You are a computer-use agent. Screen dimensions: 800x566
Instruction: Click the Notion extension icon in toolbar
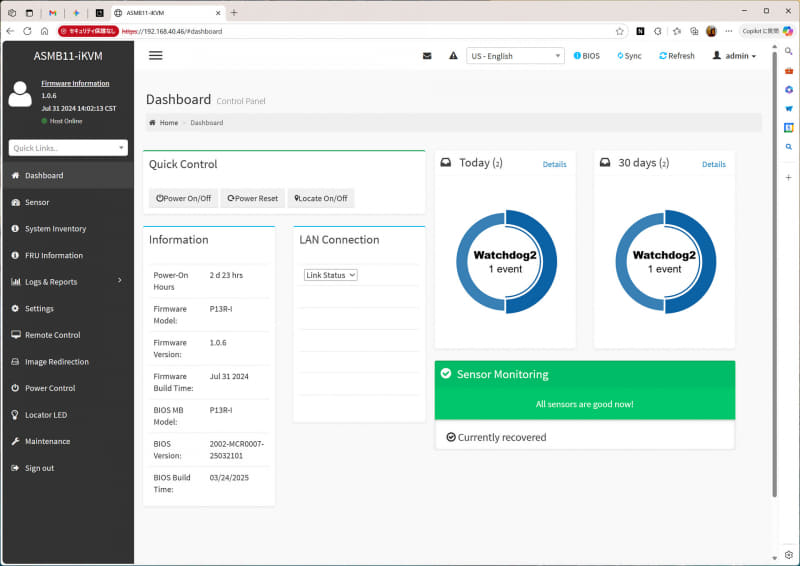pos(640,31)
